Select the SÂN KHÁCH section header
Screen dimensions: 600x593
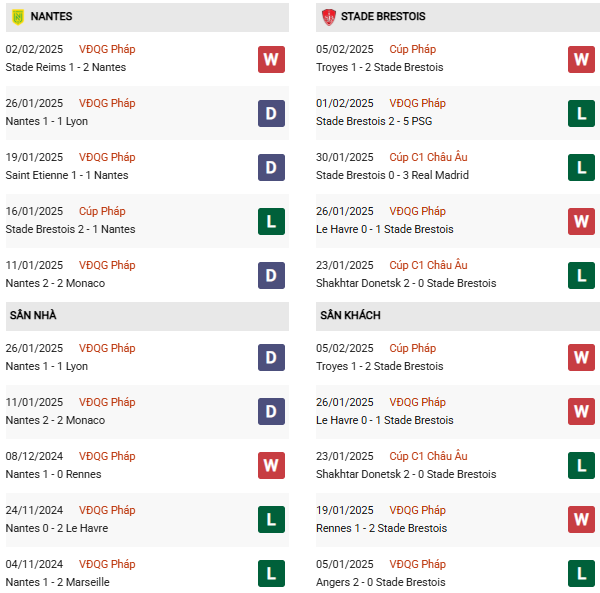350,316
